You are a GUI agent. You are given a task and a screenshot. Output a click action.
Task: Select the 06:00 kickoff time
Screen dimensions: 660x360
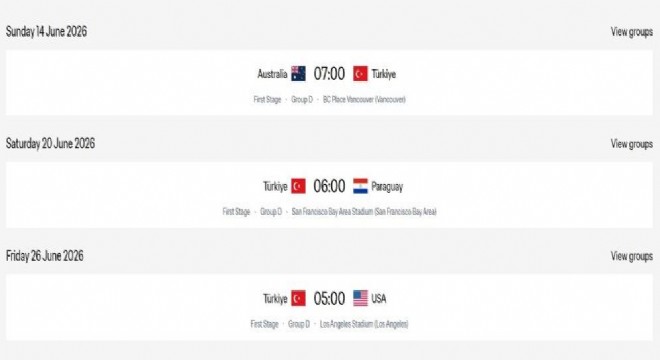tap(329, 186)
